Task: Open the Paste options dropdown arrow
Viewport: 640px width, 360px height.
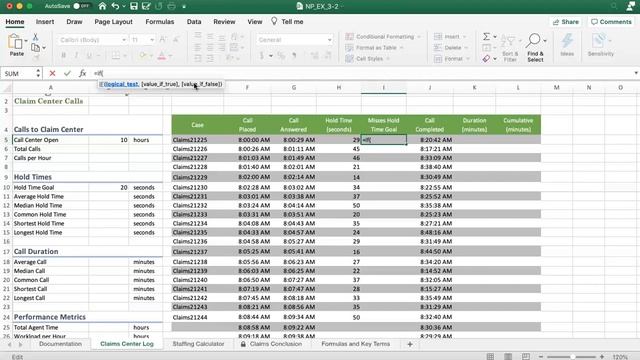Action: click(x=26, y=41)
